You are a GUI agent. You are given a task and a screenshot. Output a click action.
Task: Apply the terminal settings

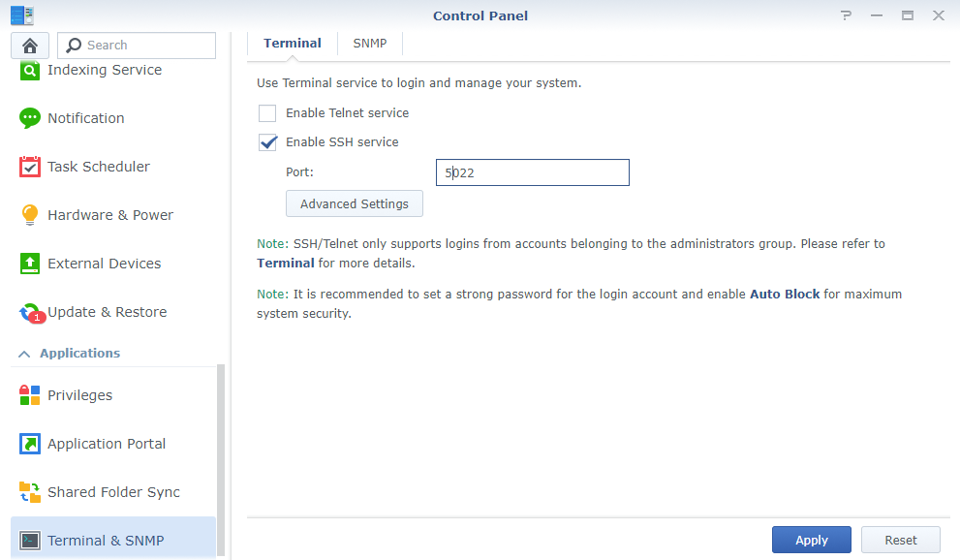click(x=811, y=540)
